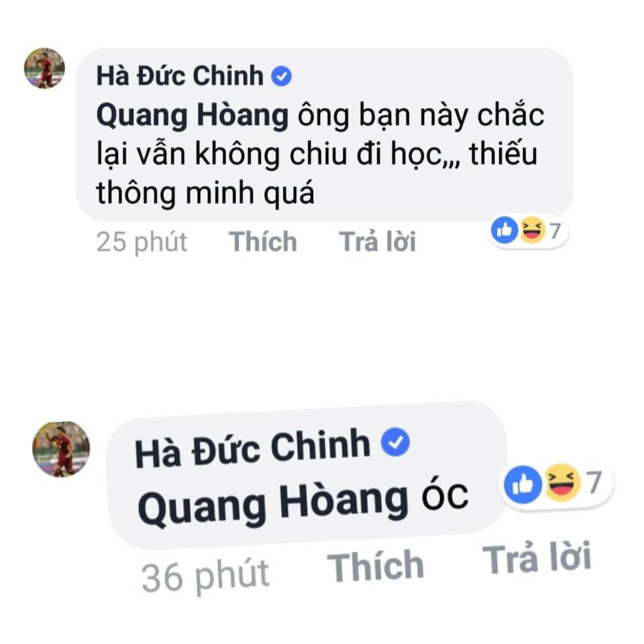Image resolution: width=644 pixels, height=644 pixels.
Task: Open the reaction count 7 on first comment
Action: 555,231
